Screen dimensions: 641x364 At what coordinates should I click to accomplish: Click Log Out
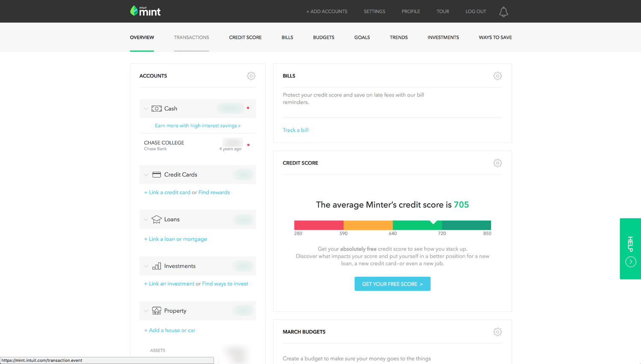click(x=476, y=12)
